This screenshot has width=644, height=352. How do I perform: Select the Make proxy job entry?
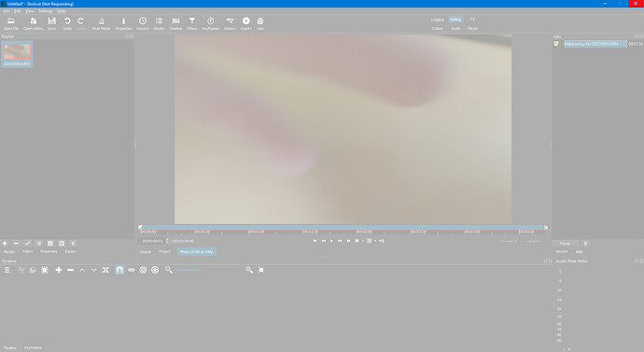tap(595, 44)
